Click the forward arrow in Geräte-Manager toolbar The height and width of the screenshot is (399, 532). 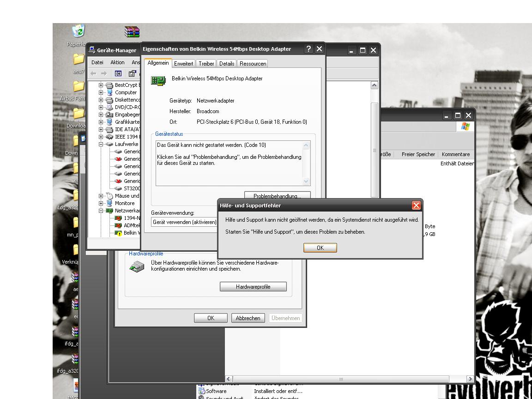coord(104,73)
